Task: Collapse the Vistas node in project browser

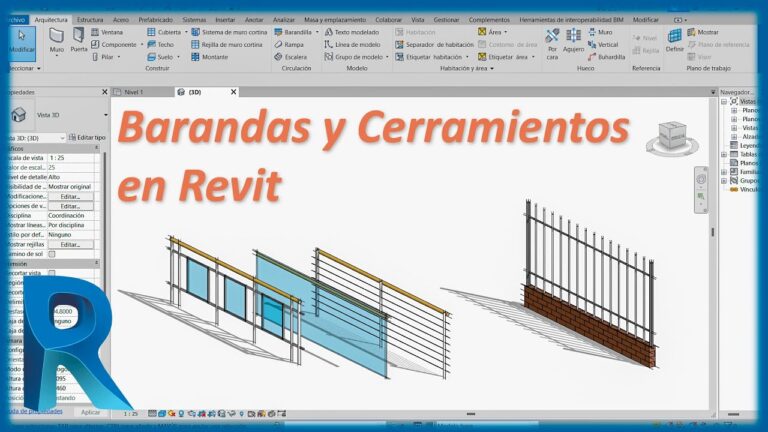Action: 724,101
